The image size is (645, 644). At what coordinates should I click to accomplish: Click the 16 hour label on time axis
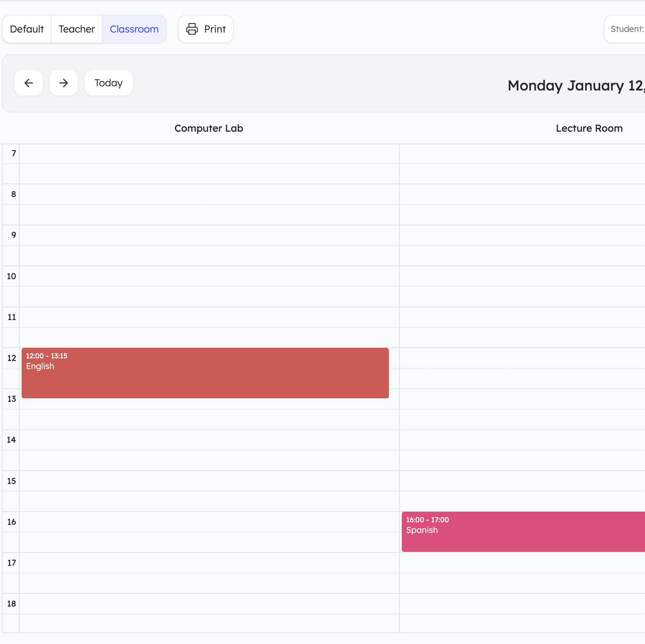(11, 522)
